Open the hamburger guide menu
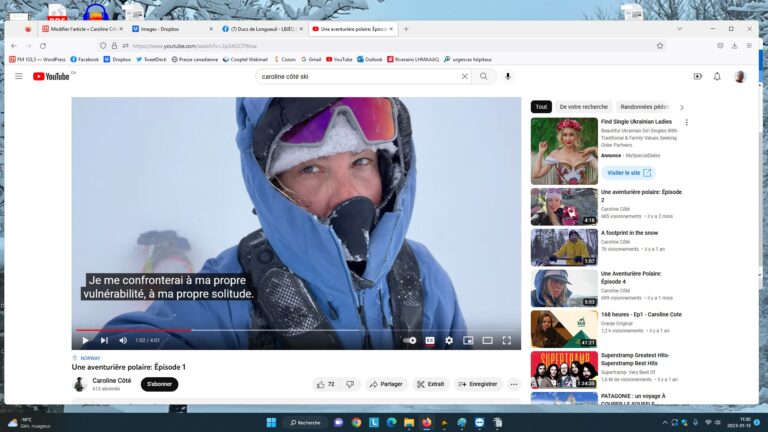 (18, 76)
